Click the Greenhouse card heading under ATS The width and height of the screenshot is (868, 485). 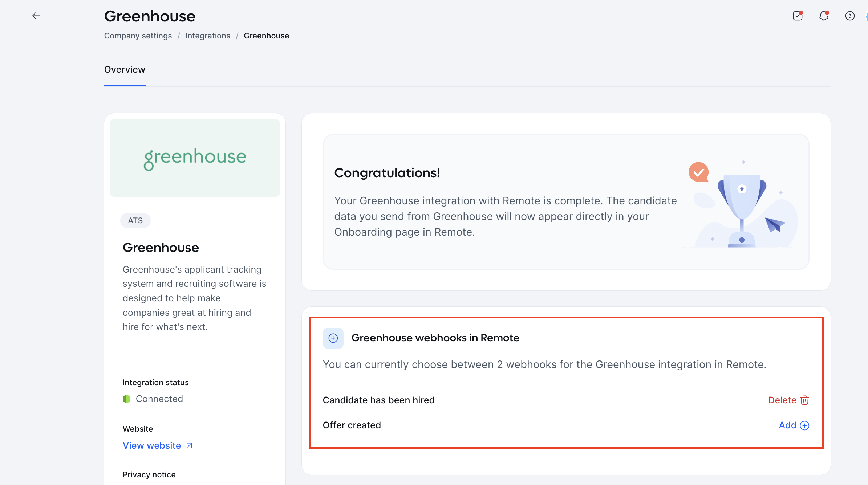pyautogui.click(x=161, y=248)
